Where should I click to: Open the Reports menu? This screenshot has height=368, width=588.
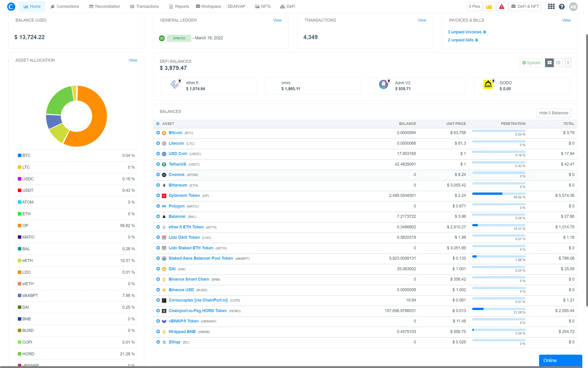click(179, 7)
